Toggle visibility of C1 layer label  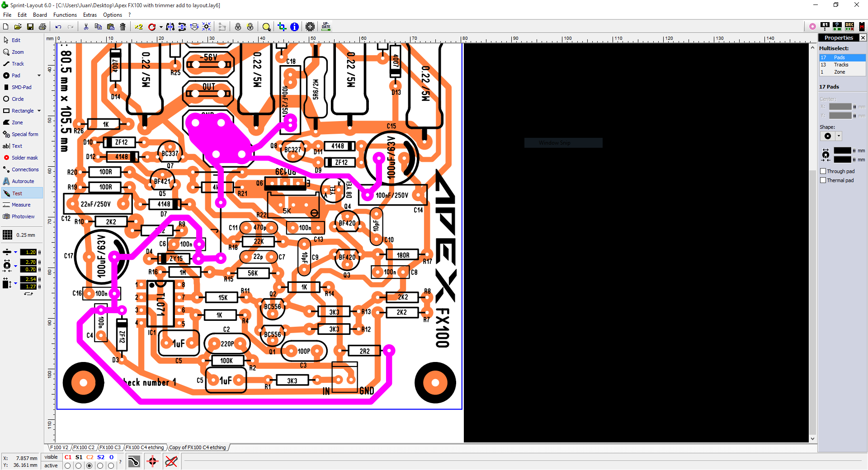coord(68,457)
